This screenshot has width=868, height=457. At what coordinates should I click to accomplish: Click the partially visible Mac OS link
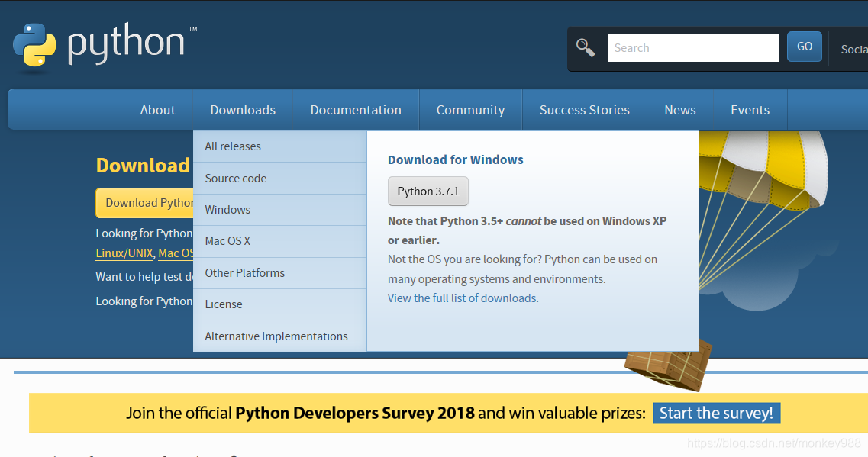pyautogui.click(x=176, y=253)
